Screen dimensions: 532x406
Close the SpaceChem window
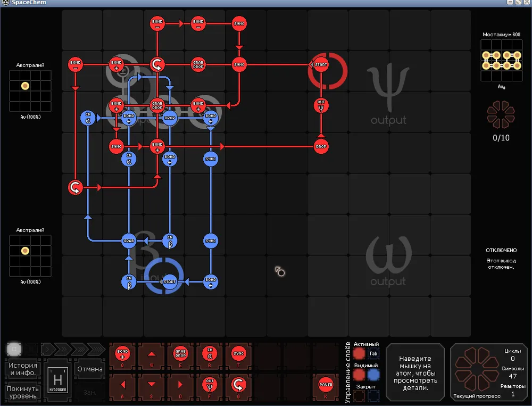point(527,2)
